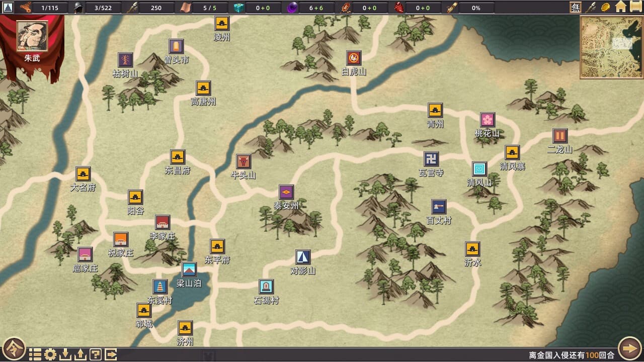Click the minimap in the top-right corner
This screenshot has width=644, height=362.
611,47
